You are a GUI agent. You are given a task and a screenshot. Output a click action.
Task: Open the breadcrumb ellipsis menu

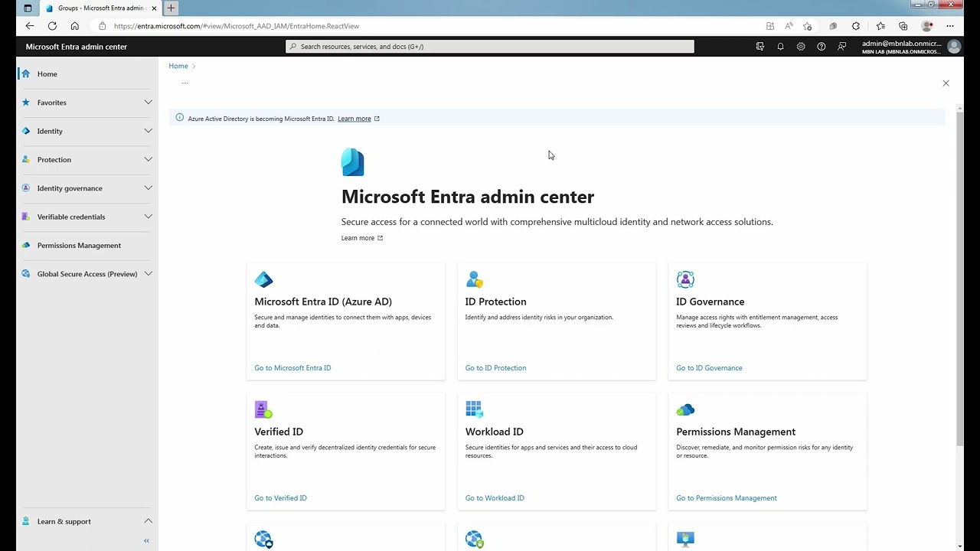[185, 82]
